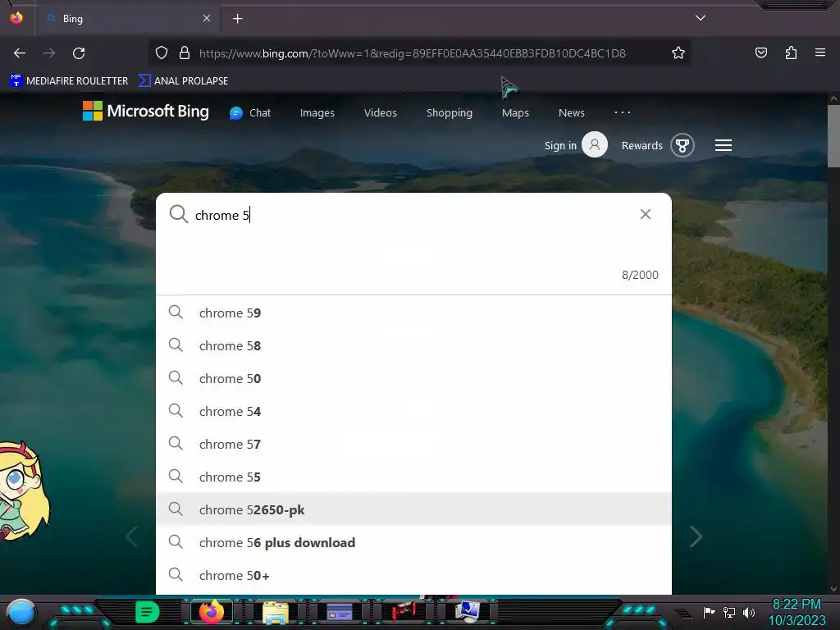The height and width of the screenshot is (630, 840).
Task: View site security padlock details
Action: tap(185, 53)
